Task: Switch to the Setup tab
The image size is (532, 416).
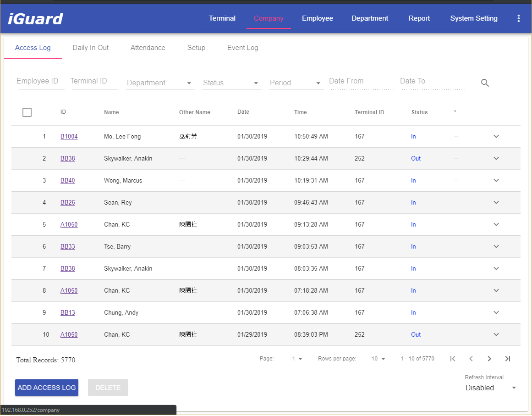Action: (x=196, y=48)
